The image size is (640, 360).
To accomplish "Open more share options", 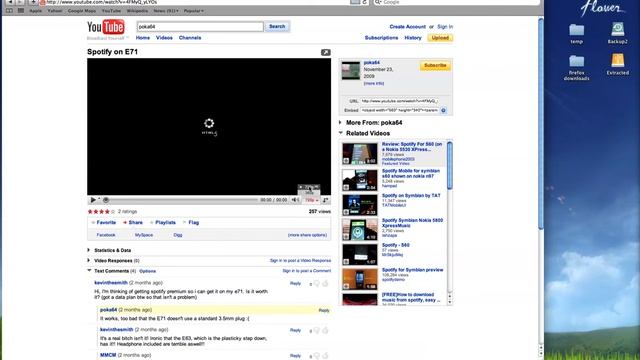I will (x=307, y=235).
